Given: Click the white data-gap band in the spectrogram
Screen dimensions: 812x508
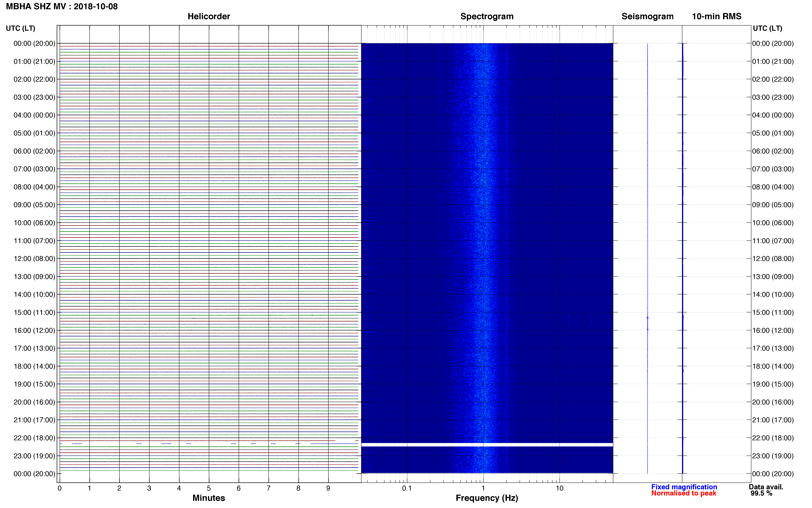Looking at the screenshot, I should click(487, 445).
